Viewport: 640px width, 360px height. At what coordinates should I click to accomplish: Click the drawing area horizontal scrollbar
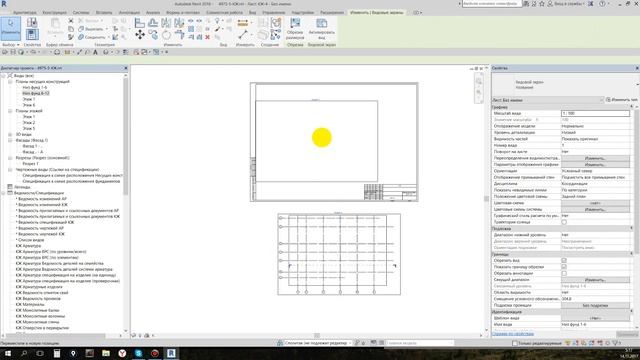coord(317,336)
